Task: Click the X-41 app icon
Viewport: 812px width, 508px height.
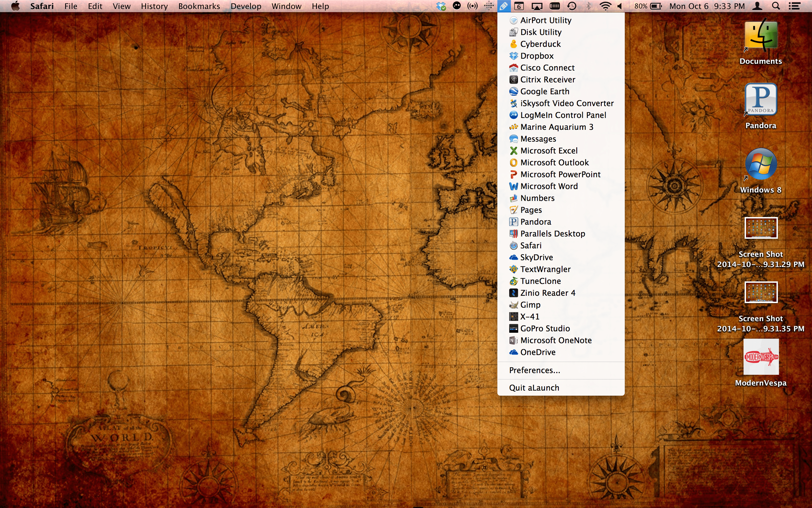Action: coord(513,316)
